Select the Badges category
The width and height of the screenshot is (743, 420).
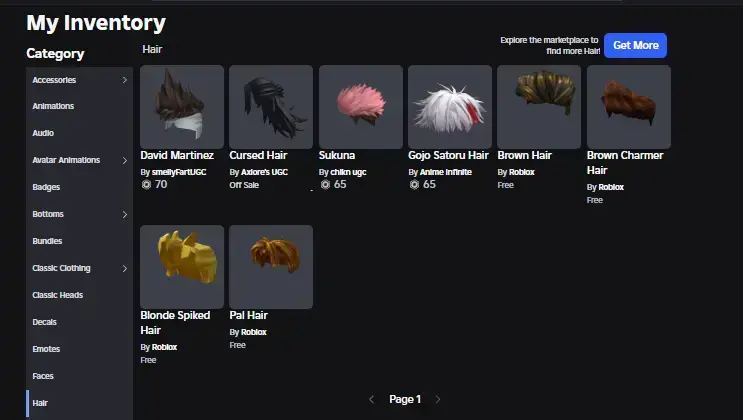tap(80, 187)
